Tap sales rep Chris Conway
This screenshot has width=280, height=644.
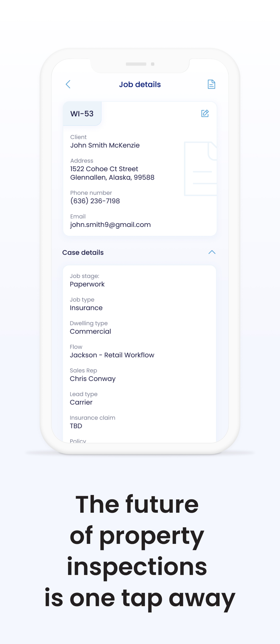click(x=92, y=379)
